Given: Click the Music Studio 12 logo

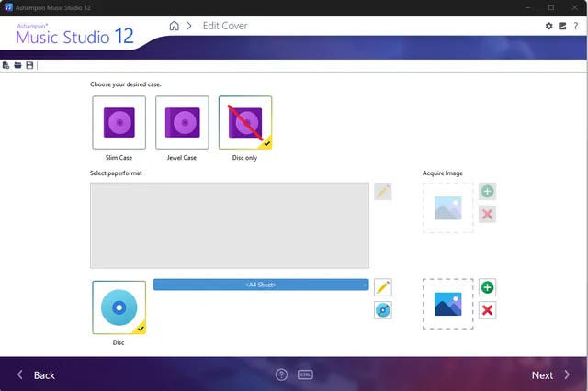Looking at the screenshot, I should point(74,35).
